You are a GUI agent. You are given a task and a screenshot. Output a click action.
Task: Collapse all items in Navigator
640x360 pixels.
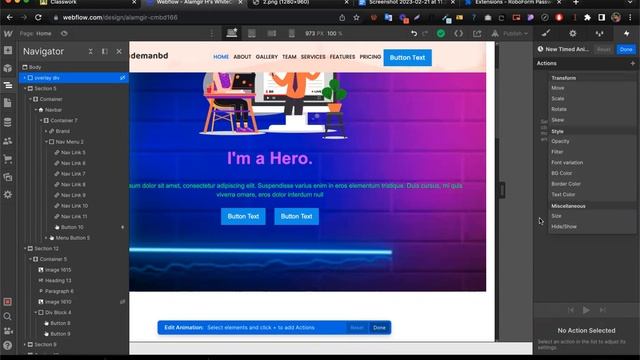(91, 51)
